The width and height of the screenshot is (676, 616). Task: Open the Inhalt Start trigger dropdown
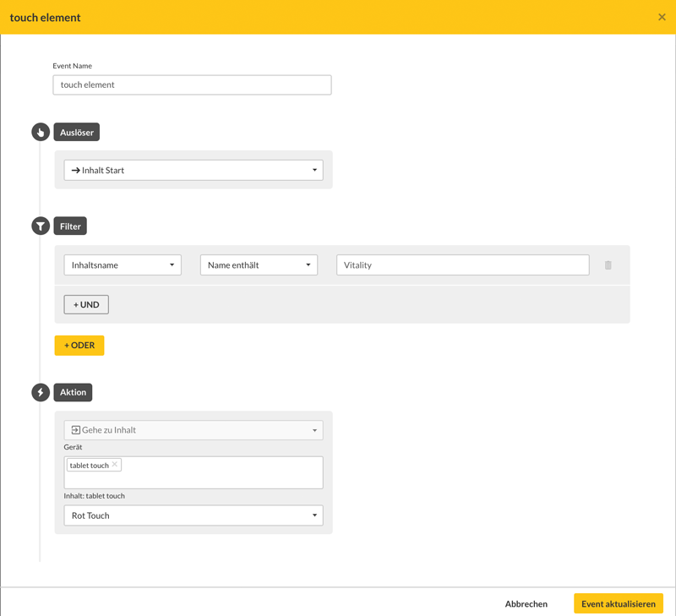pyautogui.click(x=194, y=171)
